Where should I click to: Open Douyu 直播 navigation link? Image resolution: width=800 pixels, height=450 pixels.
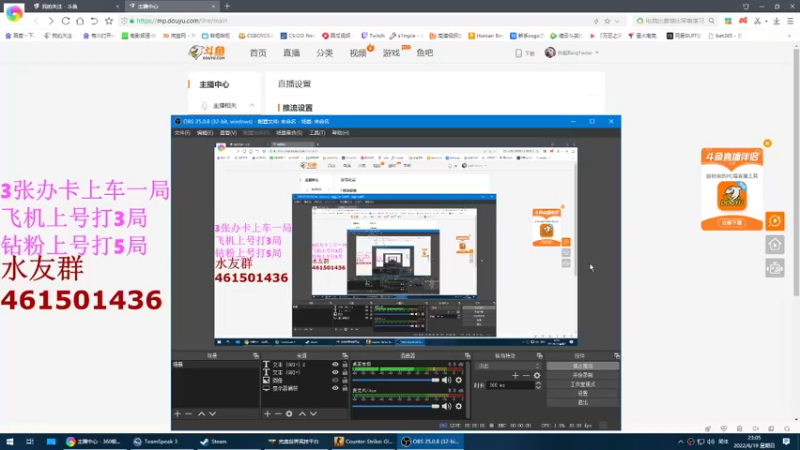coord(291,53)
